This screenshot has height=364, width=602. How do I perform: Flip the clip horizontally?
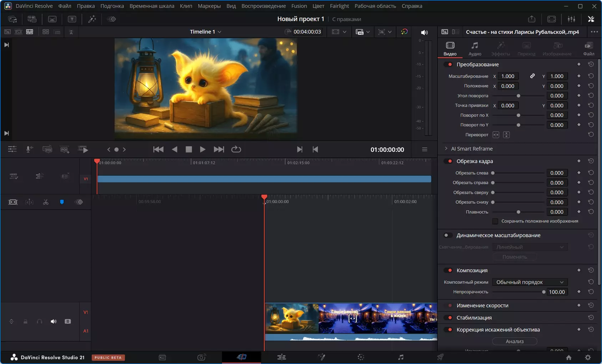click(496, 135)
